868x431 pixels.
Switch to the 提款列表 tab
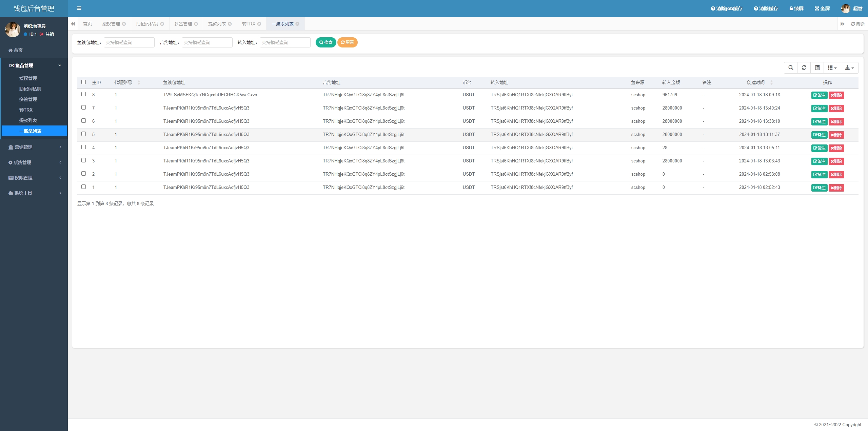tap(217, 24)
